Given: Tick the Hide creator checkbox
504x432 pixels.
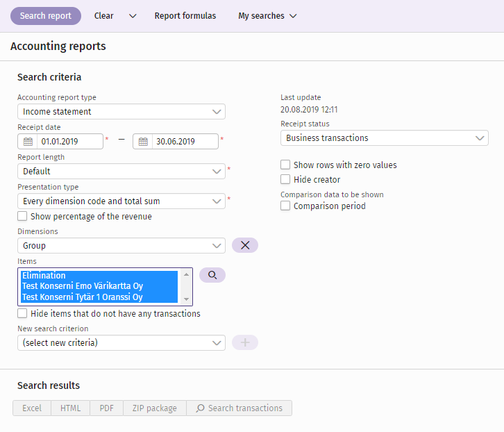Looking at the screenshot, I should tap(285, 179).
